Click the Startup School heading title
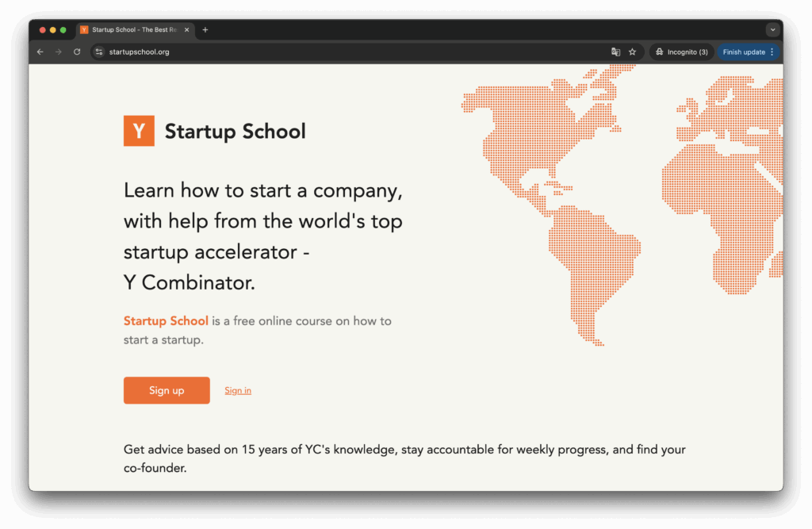The height and width of the screenshot is (529, 812). click(x=235, y=132)
